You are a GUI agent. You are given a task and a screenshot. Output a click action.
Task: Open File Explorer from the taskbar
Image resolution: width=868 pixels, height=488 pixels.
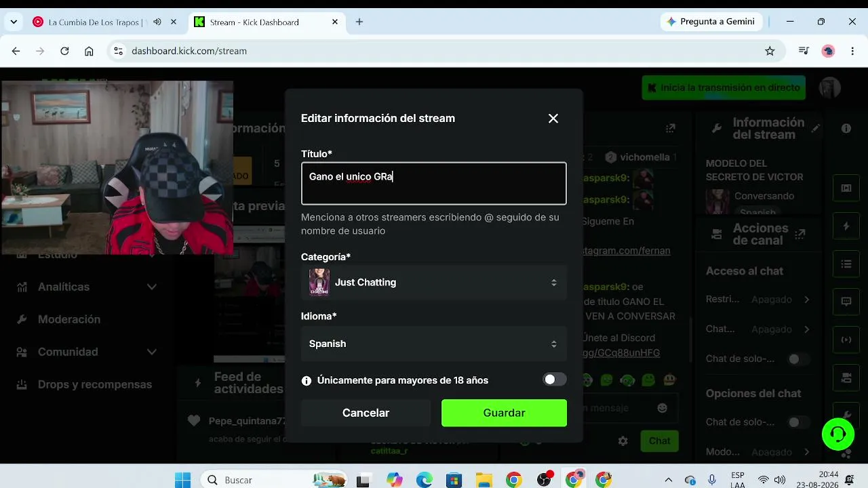point(484,480)
